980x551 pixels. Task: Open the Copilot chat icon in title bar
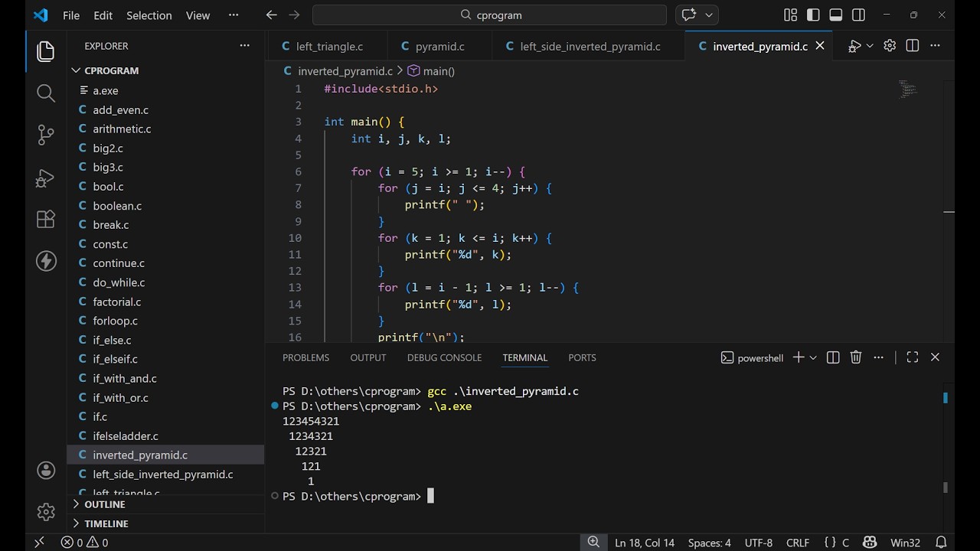click(688, 15)
